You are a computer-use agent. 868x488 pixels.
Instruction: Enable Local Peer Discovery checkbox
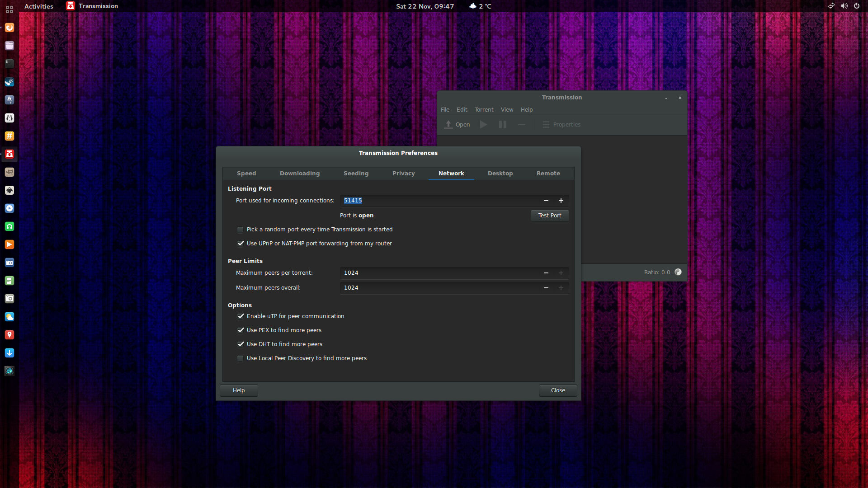241,358
